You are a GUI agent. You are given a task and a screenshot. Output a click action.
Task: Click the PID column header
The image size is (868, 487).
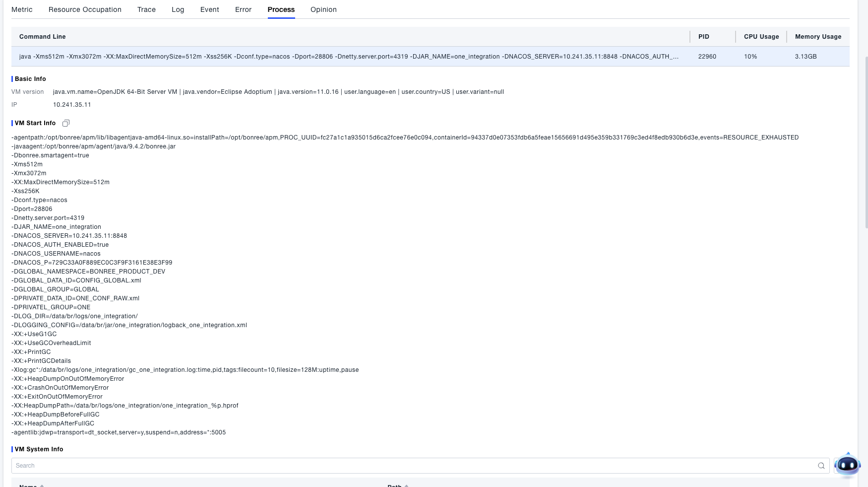coord(703,37)
